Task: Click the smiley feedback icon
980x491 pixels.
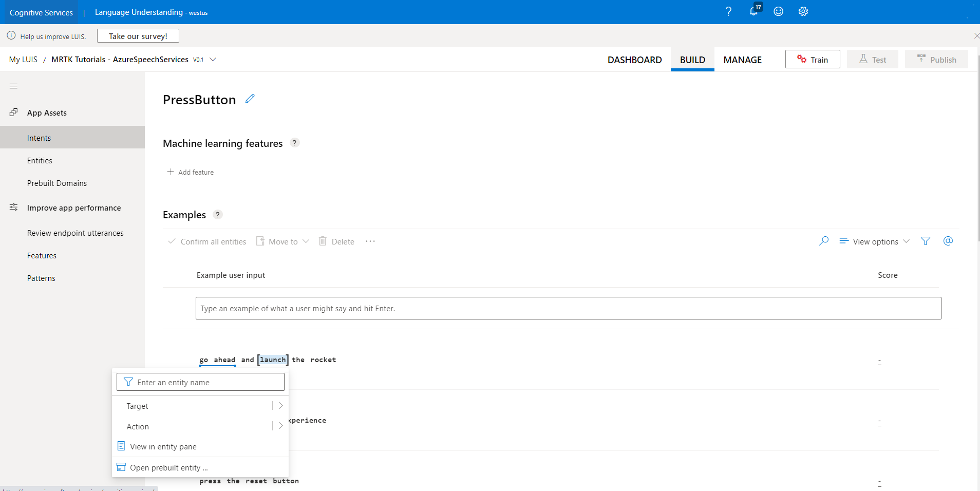Action: [x=778, y=11]
